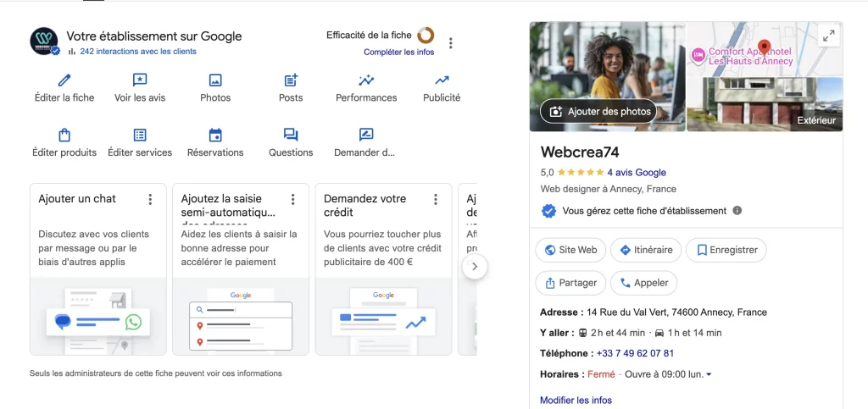Click the Site Web button
This screenshot has height=409, width=868.
pos(571,250)
